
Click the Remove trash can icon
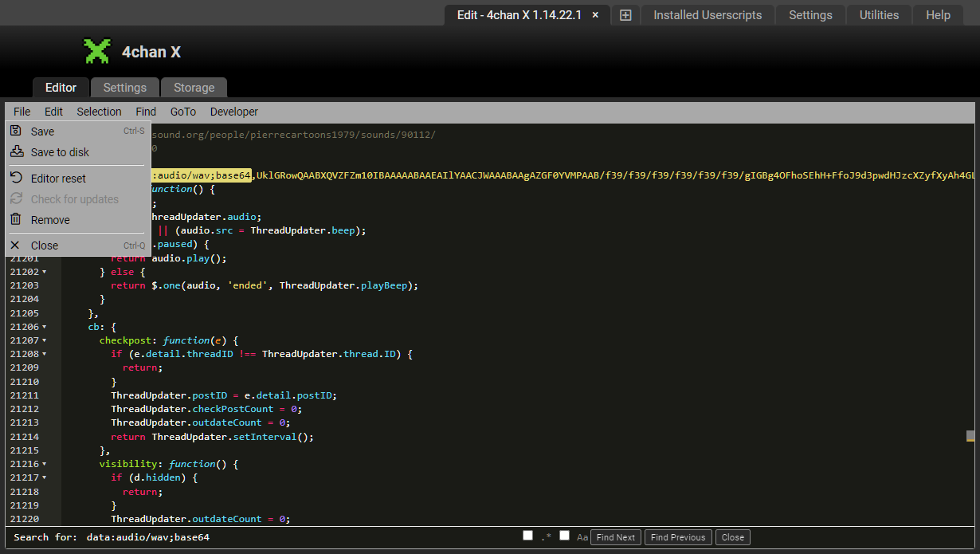coord(16,220)
